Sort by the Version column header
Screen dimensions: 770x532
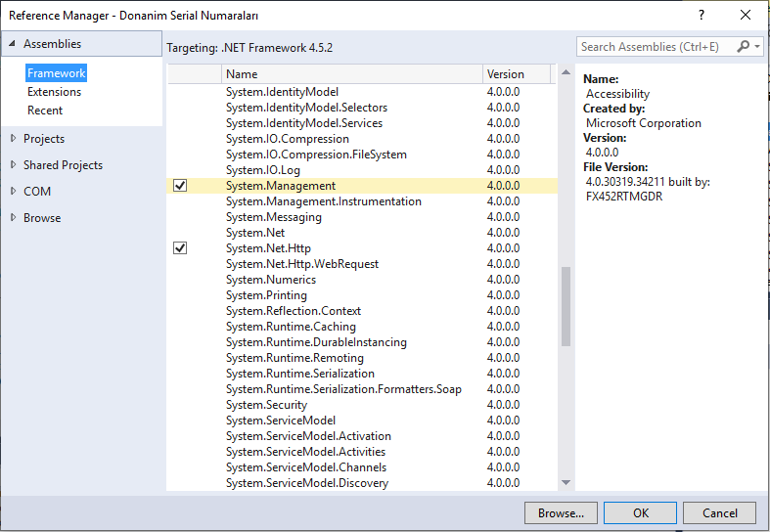coord(517,73)
